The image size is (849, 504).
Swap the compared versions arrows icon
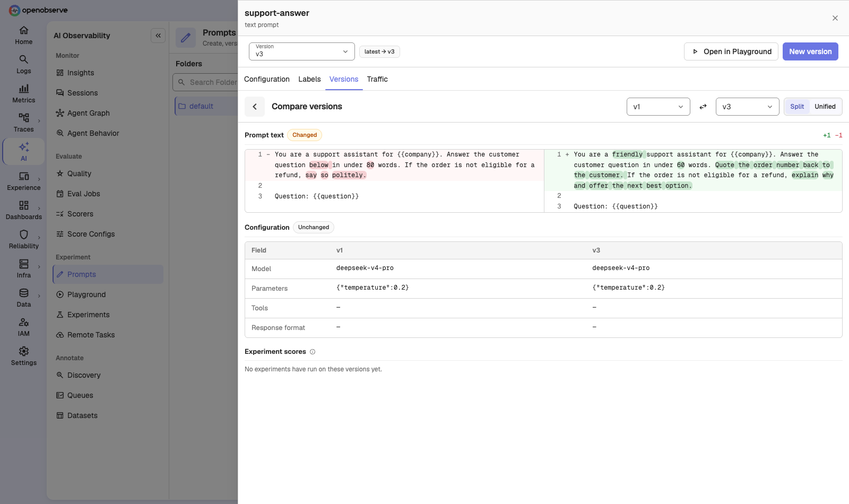point(703,107)
